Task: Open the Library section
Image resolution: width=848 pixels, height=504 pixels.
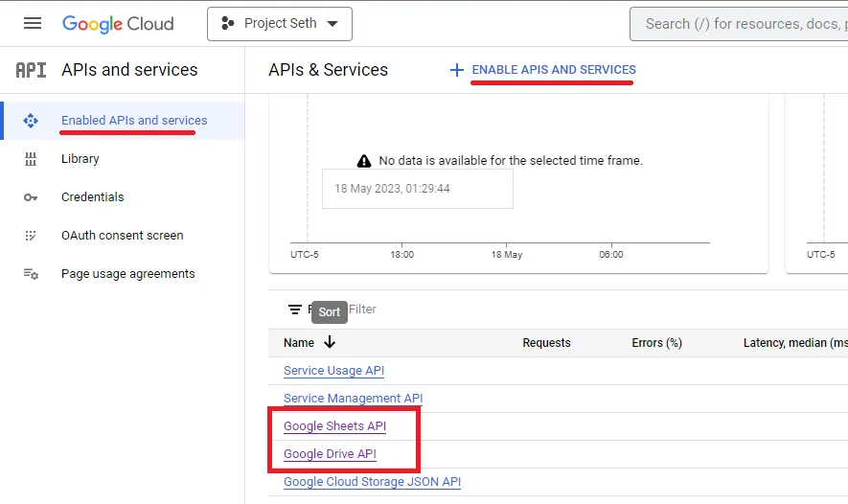Action: 80,158
